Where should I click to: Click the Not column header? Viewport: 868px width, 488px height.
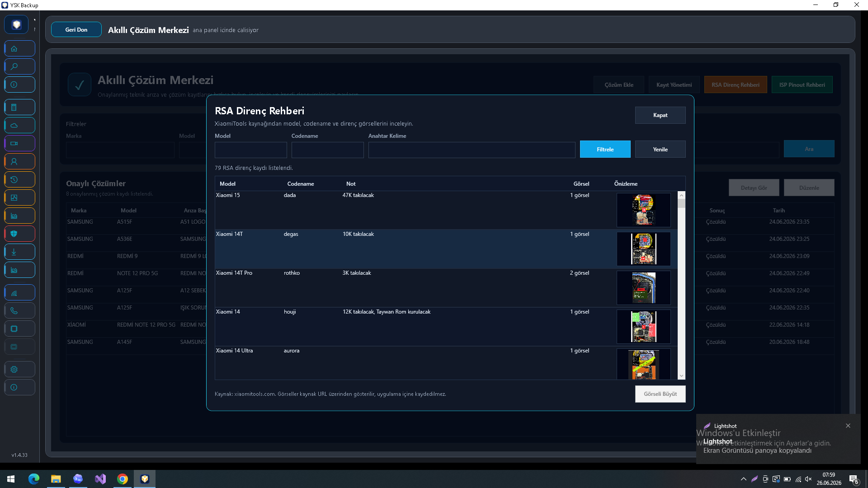coord(351,184)
